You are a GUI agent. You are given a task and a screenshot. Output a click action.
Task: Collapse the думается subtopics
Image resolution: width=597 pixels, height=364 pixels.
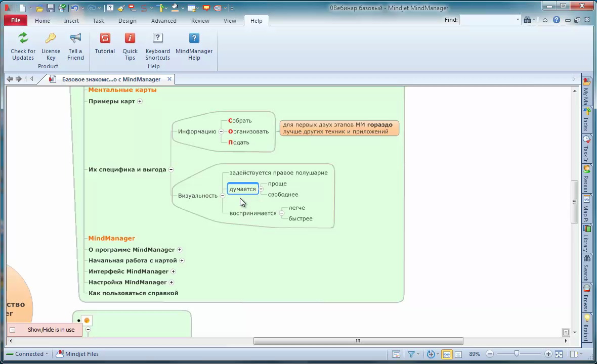tap(261, 189)
